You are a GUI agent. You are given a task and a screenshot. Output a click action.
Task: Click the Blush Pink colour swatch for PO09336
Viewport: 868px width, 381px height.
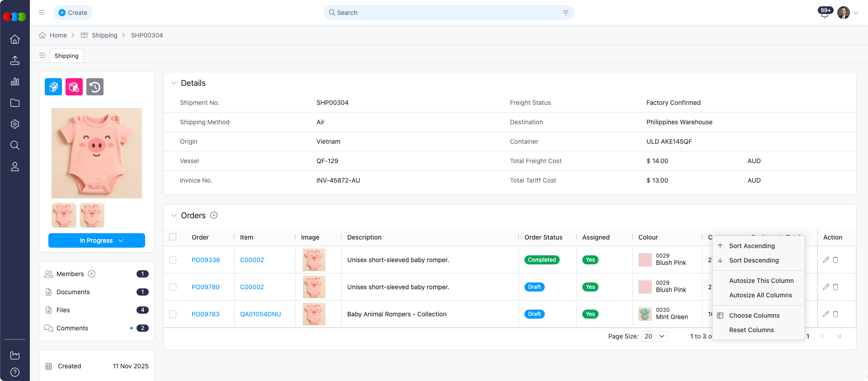645,260
